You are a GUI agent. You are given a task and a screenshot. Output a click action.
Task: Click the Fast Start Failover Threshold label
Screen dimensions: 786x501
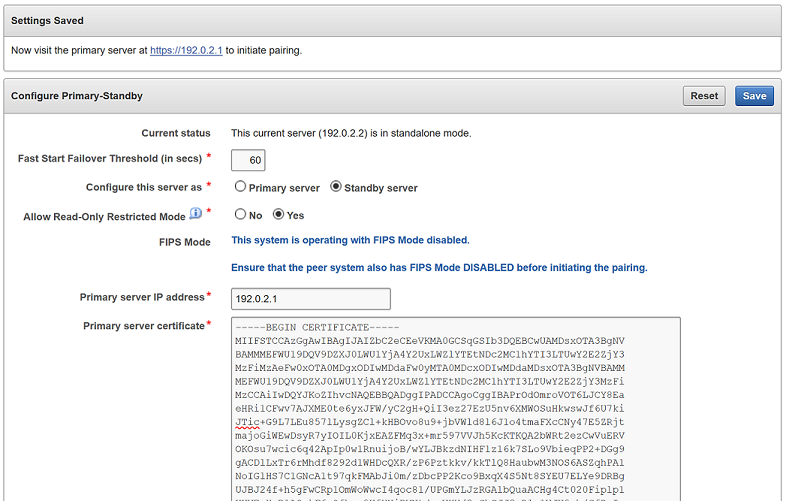(110, 159)
